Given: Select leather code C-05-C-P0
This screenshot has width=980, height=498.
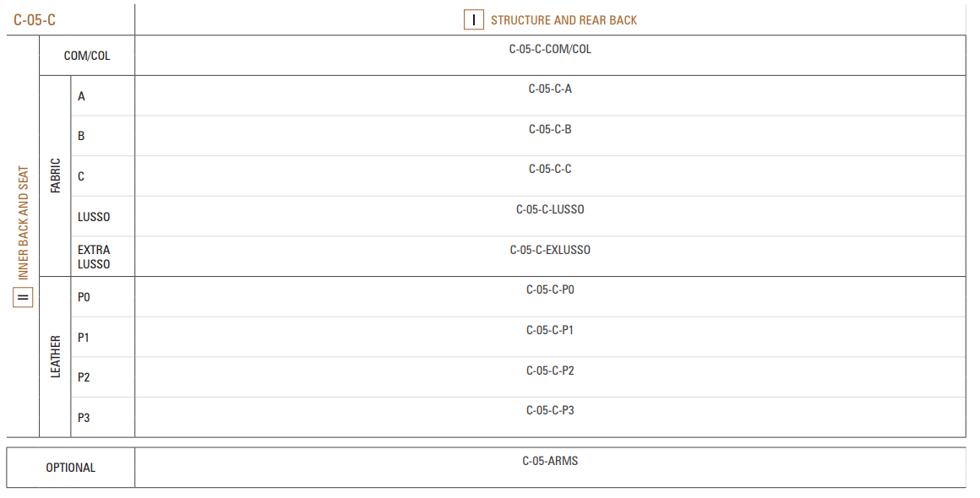Looking at the screenshot, I should [550, 290].
